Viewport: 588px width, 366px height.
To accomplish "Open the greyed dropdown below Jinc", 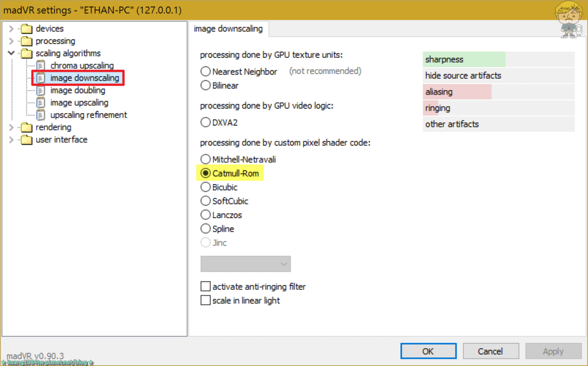I will pyautogui.click(x=246, y=264).
